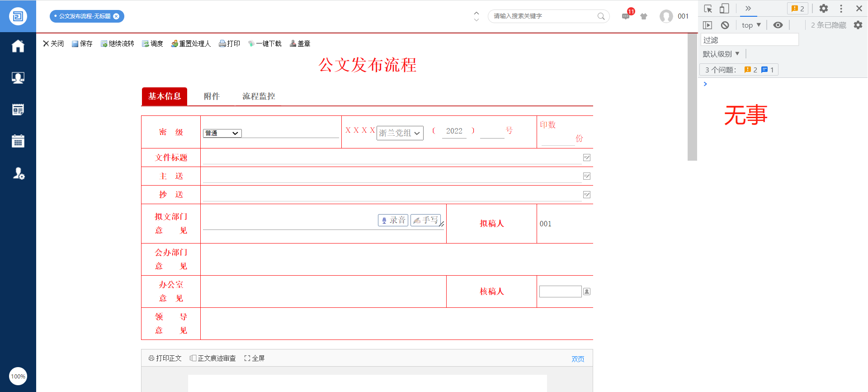Viewport: 868px width, 392px height.
Task: Open the calendar icon in sidebar
Action: (x=18, y=141)
